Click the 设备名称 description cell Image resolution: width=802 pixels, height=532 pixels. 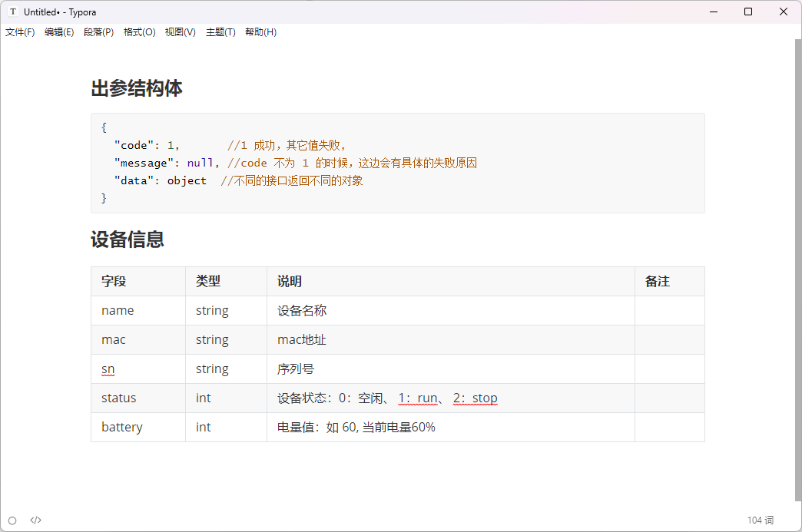pyautogui.click(x=451, y=310)
